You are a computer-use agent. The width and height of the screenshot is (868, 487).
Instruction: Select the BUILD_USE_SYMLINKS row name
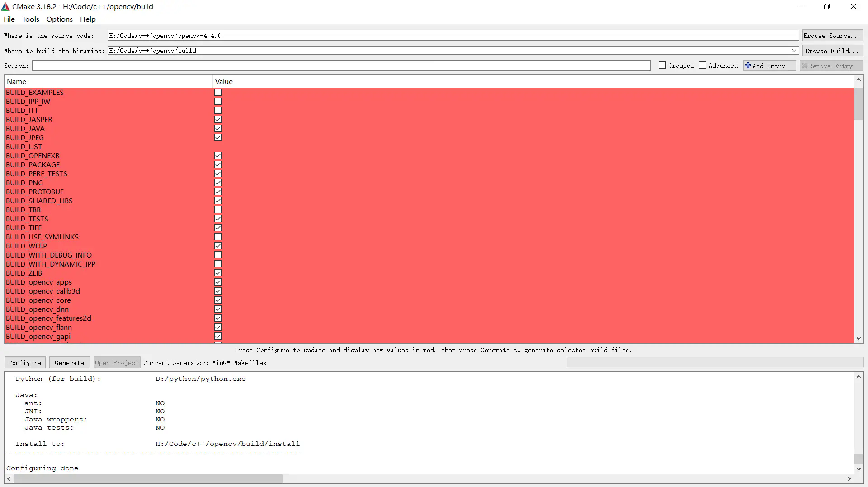(42, 237)
